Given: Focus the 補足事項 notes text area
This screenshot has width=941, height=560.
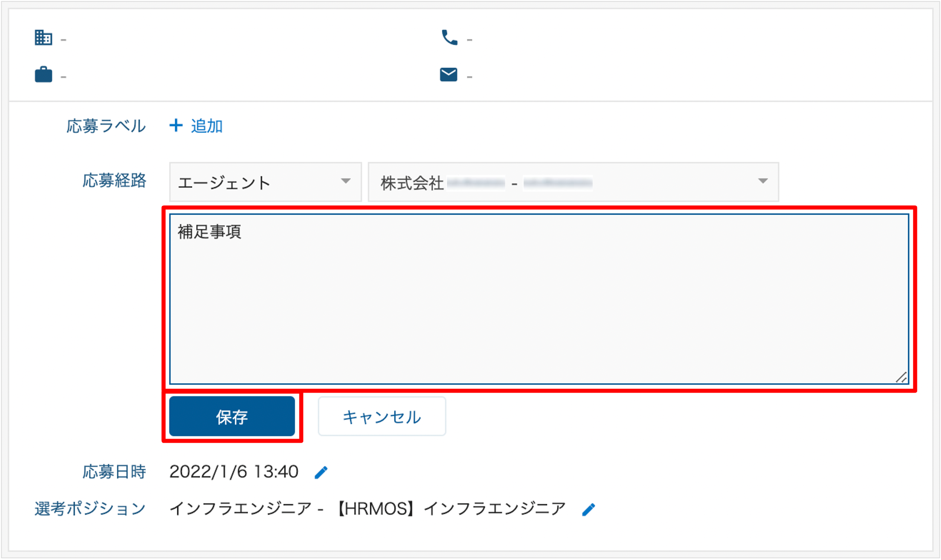Looking at the screenshot, I should click(x=539, y=299).
